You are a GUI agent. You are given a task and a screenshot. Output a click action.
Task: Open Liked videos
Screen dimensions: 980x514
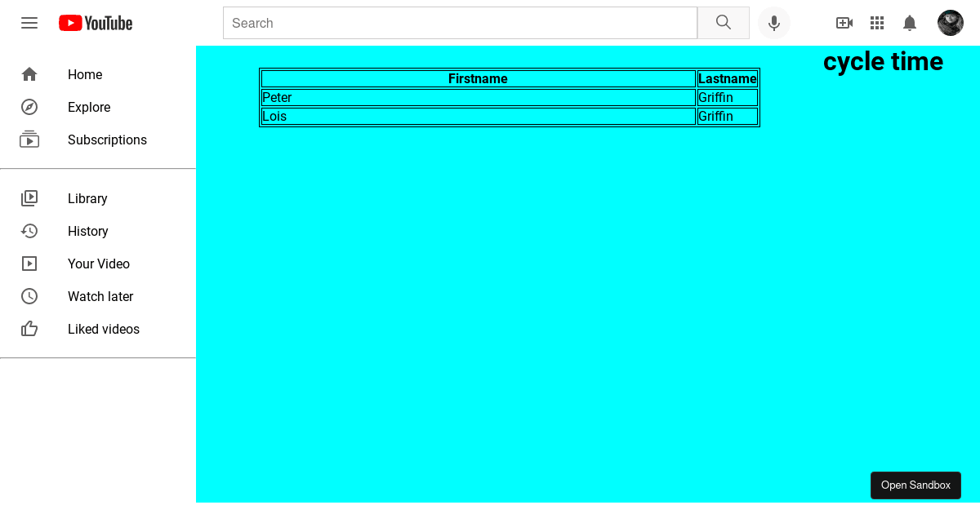coord(104,329)
